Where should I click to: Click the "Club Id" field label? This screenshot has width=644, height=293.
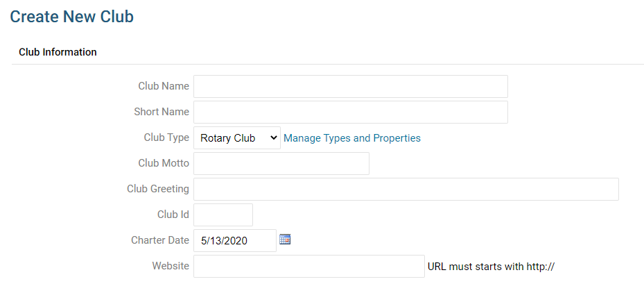coord(173,215)
